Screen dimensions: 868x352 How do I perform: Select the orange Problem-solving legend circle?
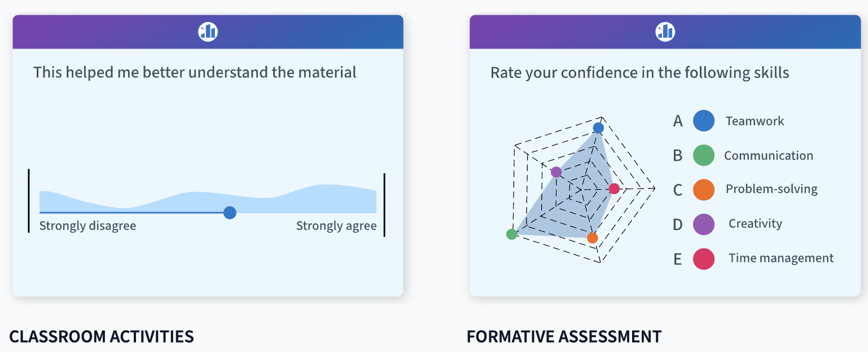click(703, 190)
